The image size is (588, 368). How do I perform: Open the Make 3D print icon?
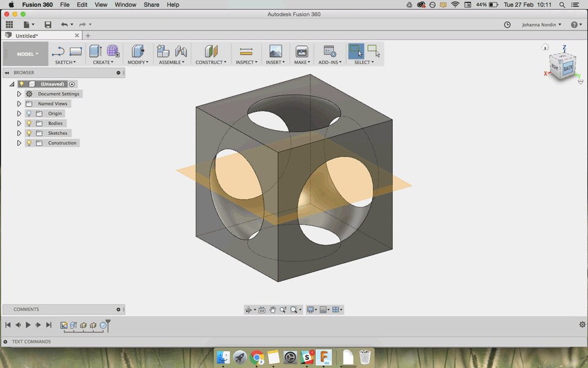[302, 51]
